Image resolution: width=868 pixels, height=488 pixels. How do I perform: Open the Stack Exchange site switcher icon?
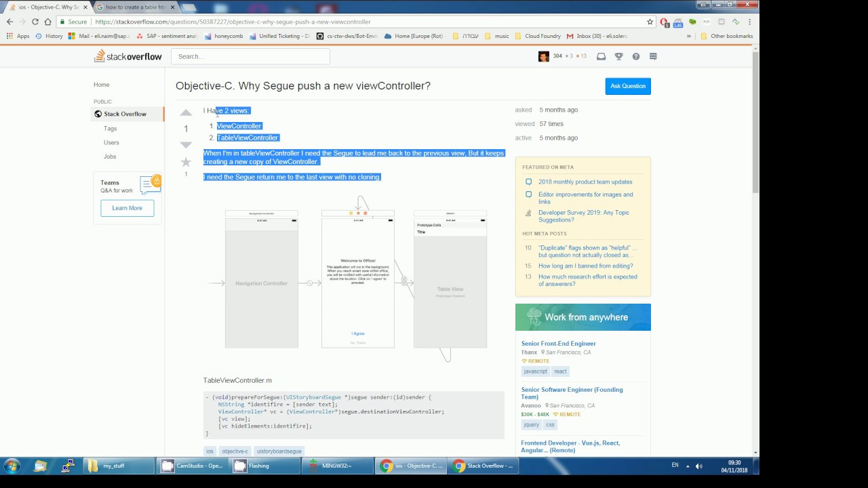pyautogui.click(x=653, y=56)
